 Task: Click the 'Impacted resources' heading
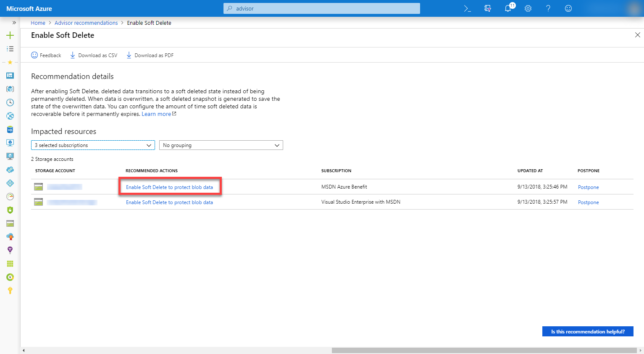[x=63, y=131]
